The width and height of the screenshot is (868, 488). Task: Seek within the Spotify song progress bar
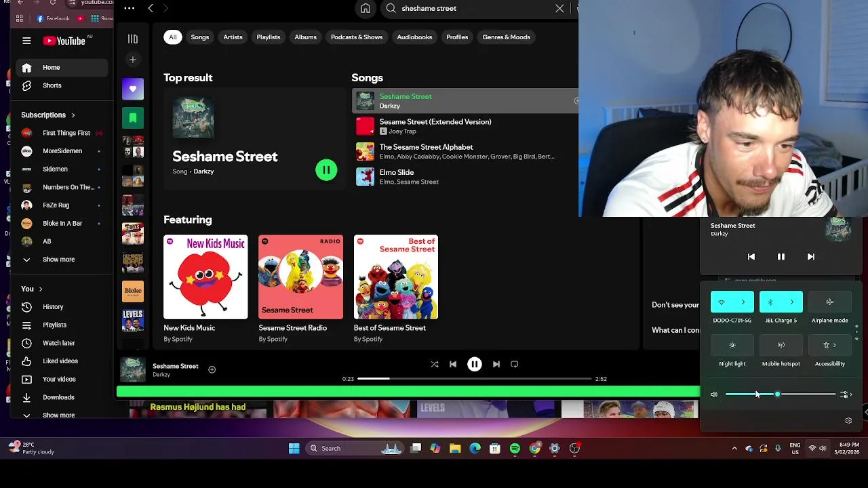click(475, 378)
